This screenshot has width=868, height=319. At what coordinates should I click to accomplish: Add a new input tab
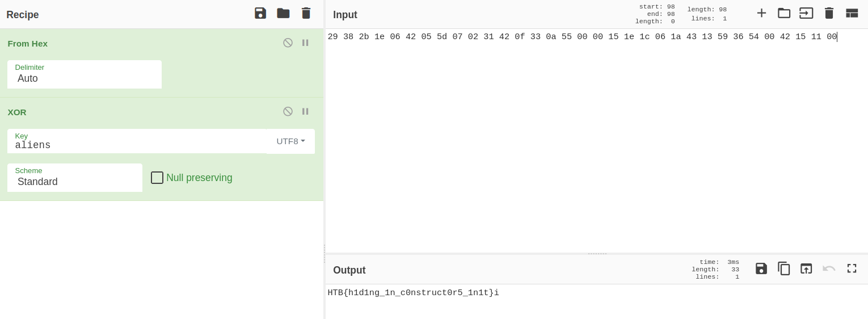click(x=761, y=13)
